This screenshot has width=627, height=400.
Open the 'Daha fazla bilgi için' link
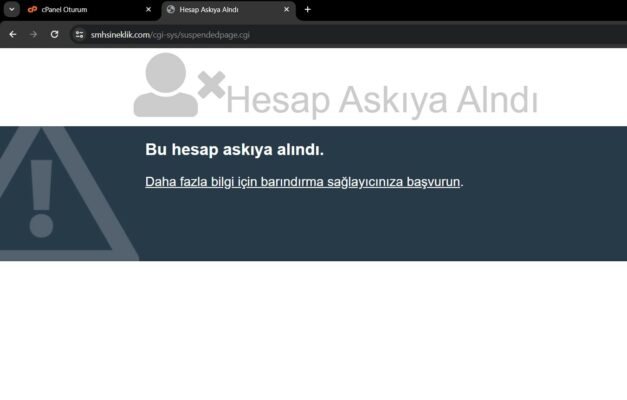pos(302,182)
